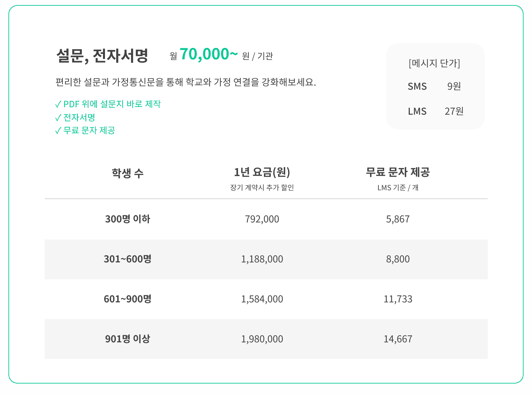The width and height of the screenshot is (532, 395).
Task: Click the checkmark before 무료 문자 제공
Action: pyautogui.click(x=58, y=131)
